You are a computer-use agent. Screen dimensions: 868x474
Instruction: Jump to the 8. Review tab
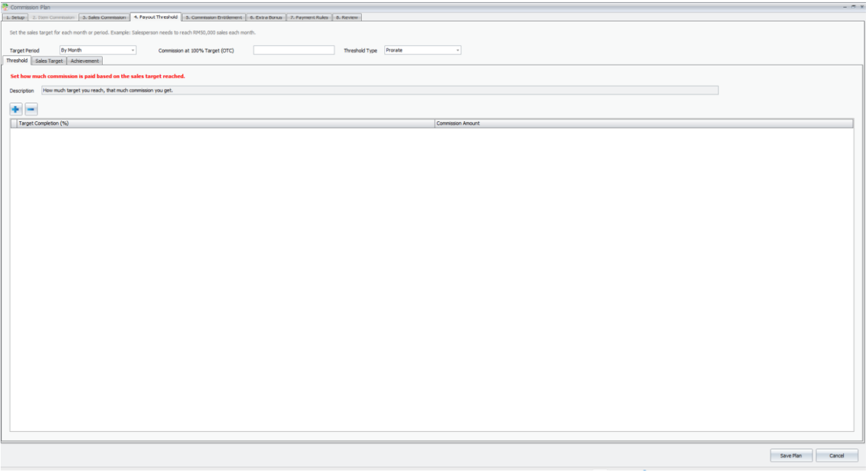pos(347,17)
